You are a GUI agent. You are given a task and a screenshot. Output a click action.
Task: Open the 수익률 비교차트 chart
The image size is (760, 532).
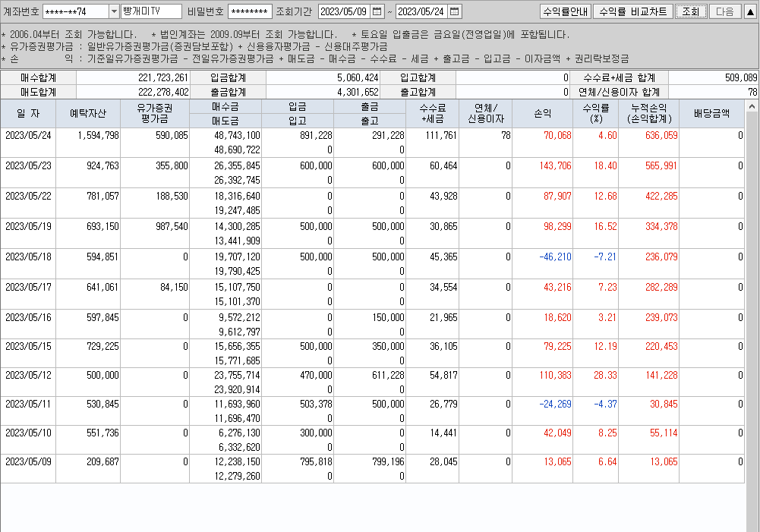click(633, 11)
